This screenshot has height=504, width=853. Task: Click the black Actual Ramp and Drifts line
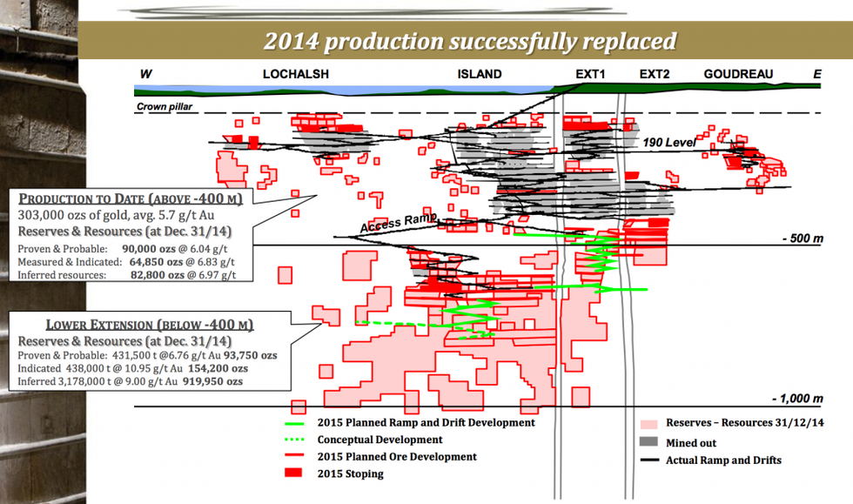[648, 460]
